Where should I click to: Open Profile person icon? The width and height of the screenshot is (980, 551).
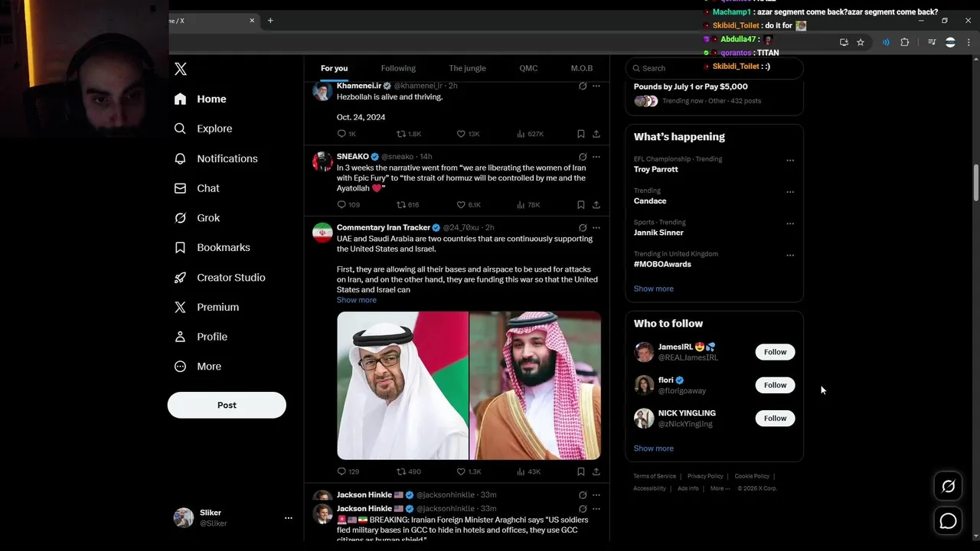point(180,337)
